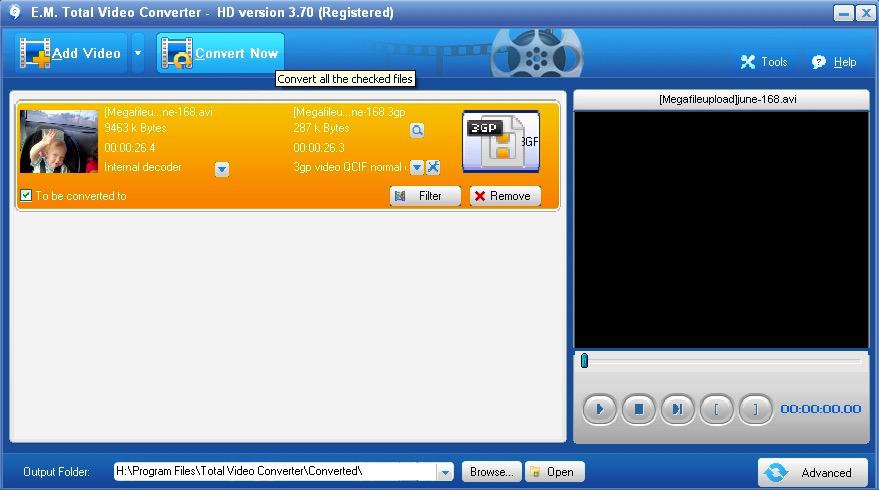The image size is (879, 490).
Task: Expand the Output Folder path dropdown
Action: [445, 472]
